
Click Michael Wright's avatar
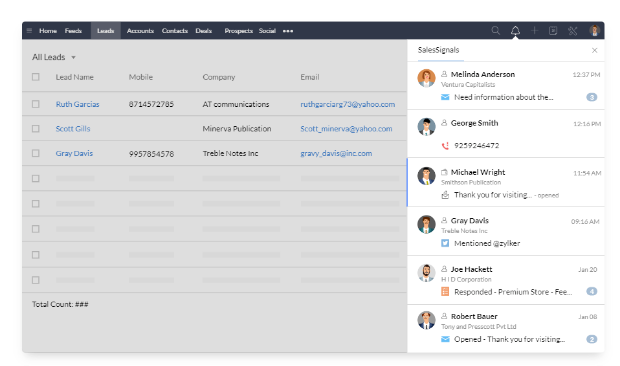pyautogui.click(x=426, y=176)
